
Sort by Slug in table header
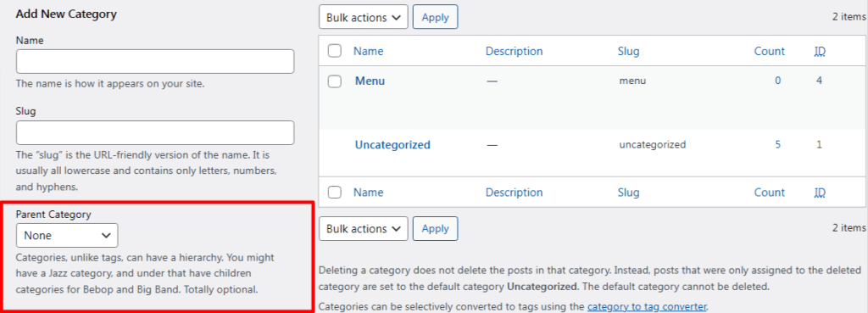tap(628, 52)
